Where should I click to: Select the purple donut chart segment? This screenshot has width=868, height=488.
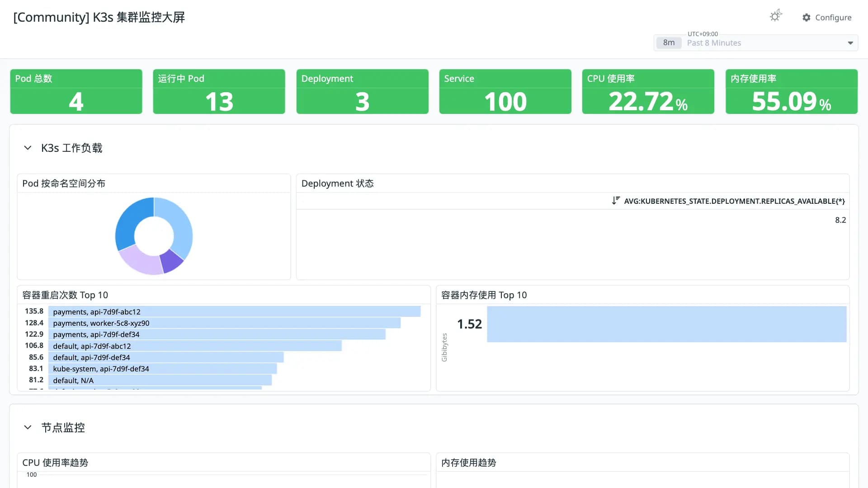(172, 262)
